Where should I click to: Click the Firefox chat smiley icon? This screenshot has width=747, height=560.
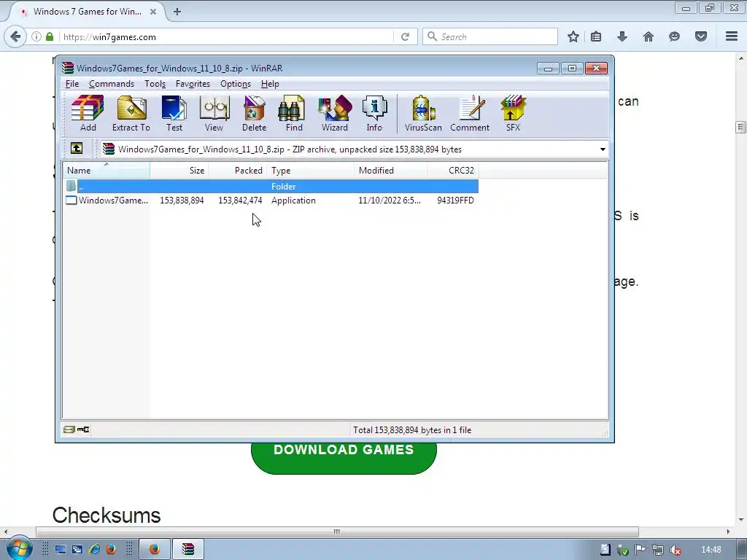click(674, 36)
